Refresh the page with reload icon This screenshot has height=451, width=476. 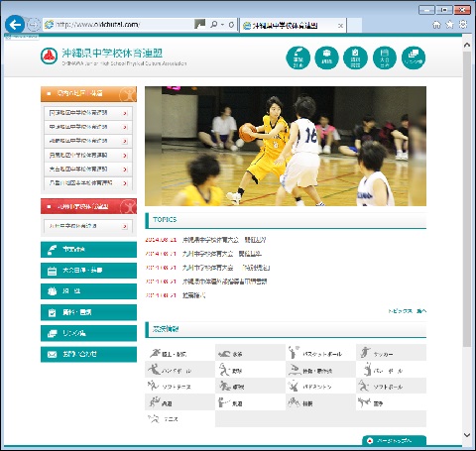(231, 25)
